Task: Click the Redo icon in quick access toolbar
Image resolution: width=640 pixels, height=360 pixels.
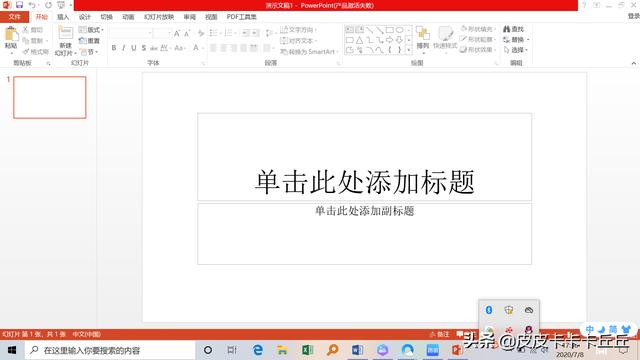Action: click(48, 5)
